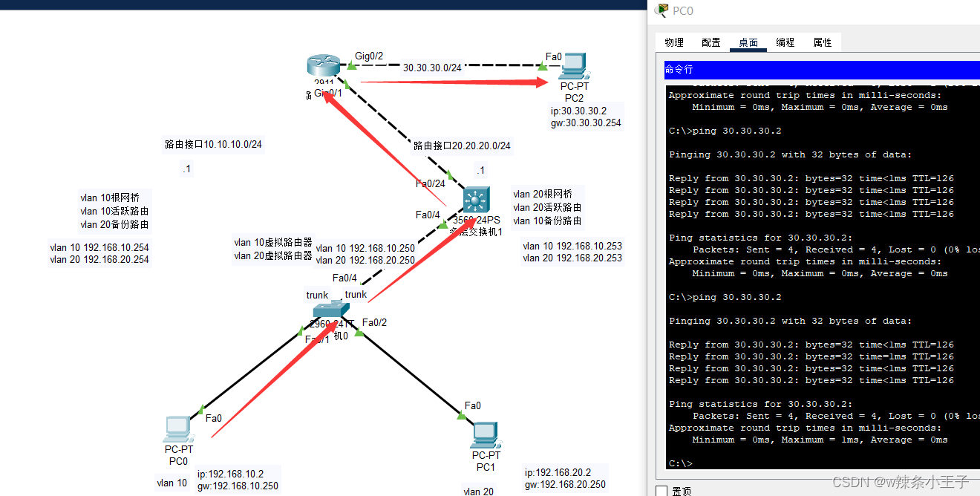980x496 pixels.
Task: Click PC1 ip:192.168.20.2 label
Action: click(557, 472)
